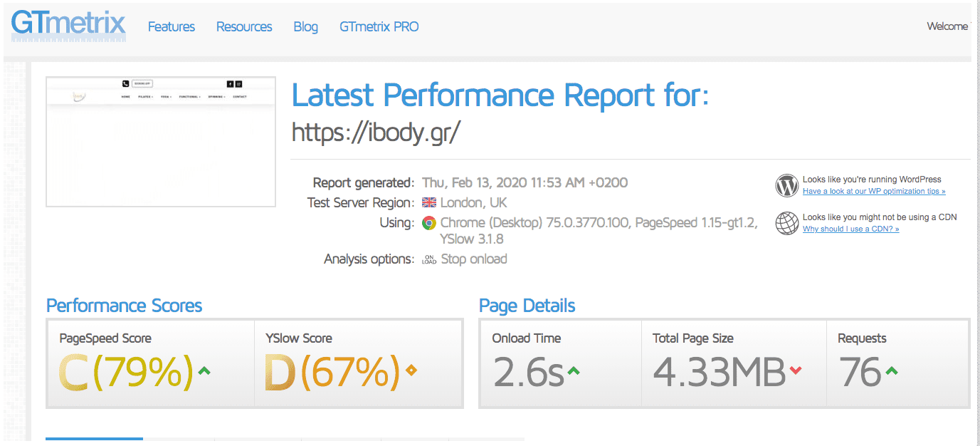Click the green arrow beside PageSpeed score
Viewport: 980px width, 446px height.
coord(204,370)
